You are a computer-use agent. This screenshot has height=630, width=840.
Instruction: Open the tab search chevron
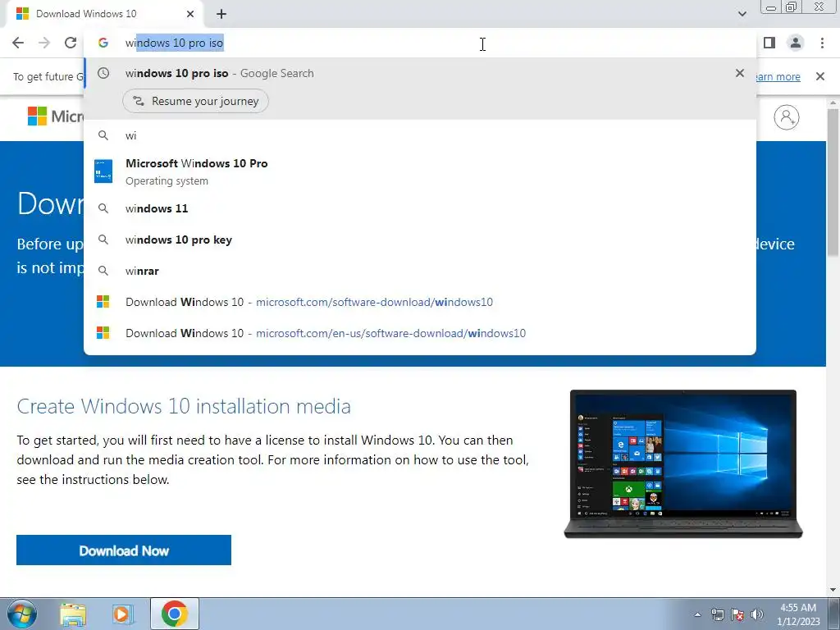coord(742,14)
